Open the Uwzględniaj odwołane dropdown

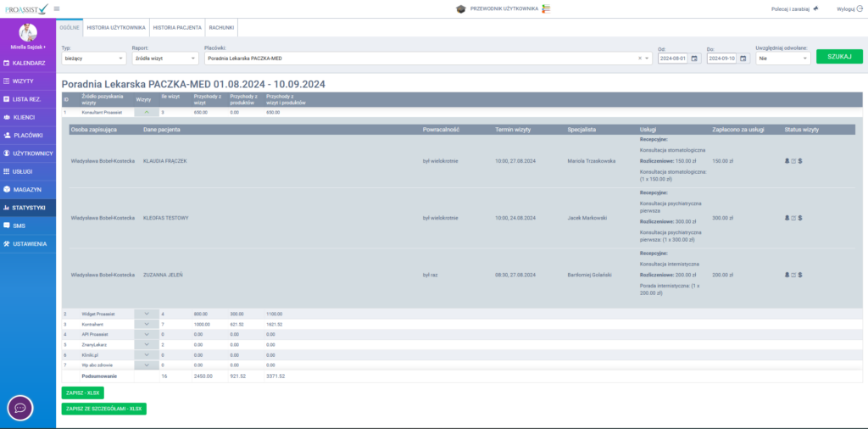click(781, 58)
